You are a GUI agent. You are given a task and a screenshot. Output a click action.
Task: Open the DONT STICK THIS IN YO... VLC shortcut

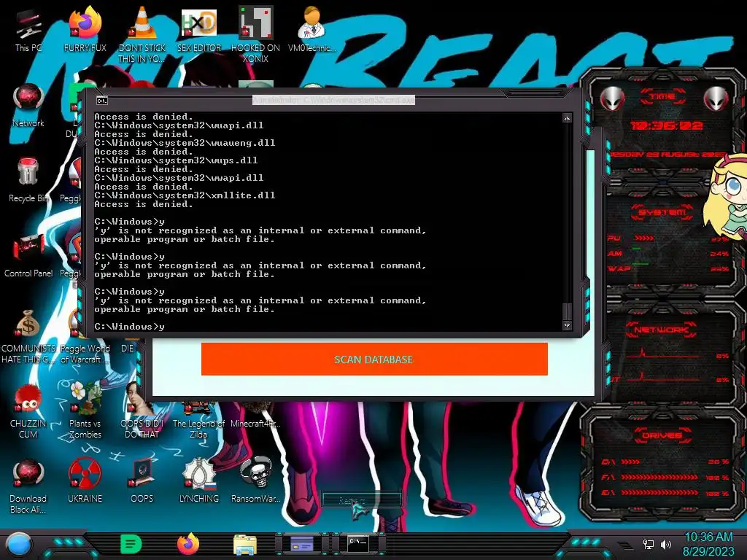click(x=142, y=35)
